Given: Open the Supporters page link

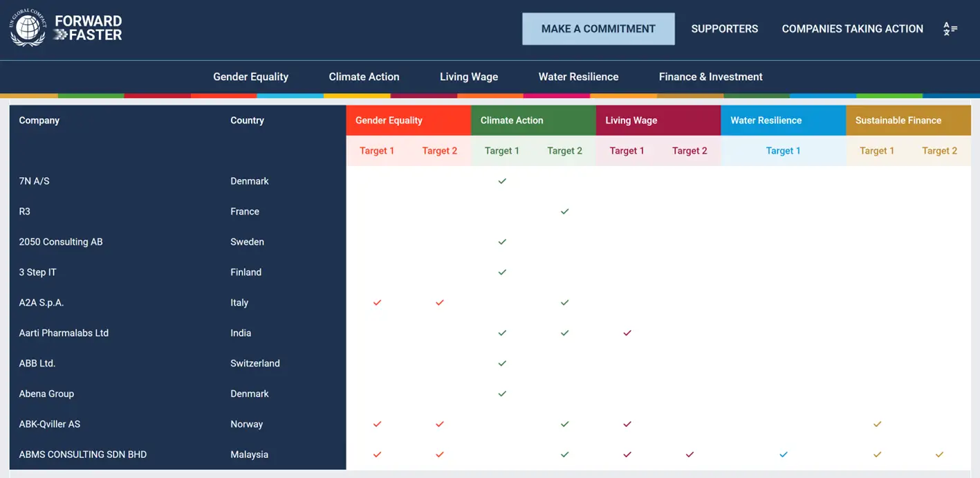Looking at the screenshot, I should tap(724, 29).
